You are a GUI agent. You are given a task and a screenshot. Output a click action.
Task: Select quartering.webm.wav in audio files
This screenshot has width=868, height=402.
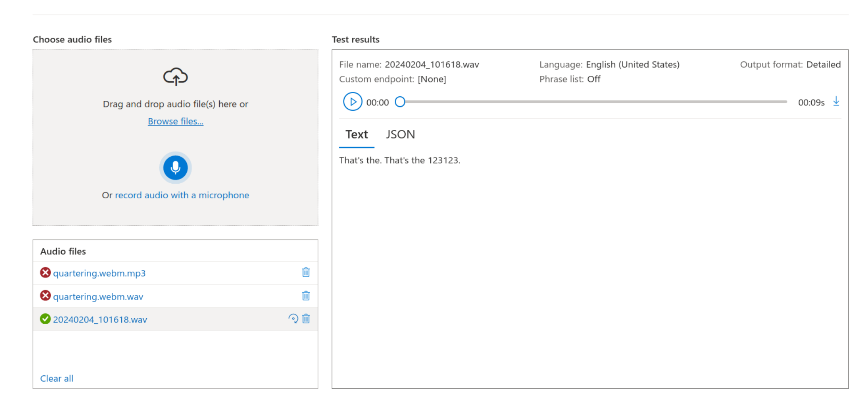(x=98, y=297)
